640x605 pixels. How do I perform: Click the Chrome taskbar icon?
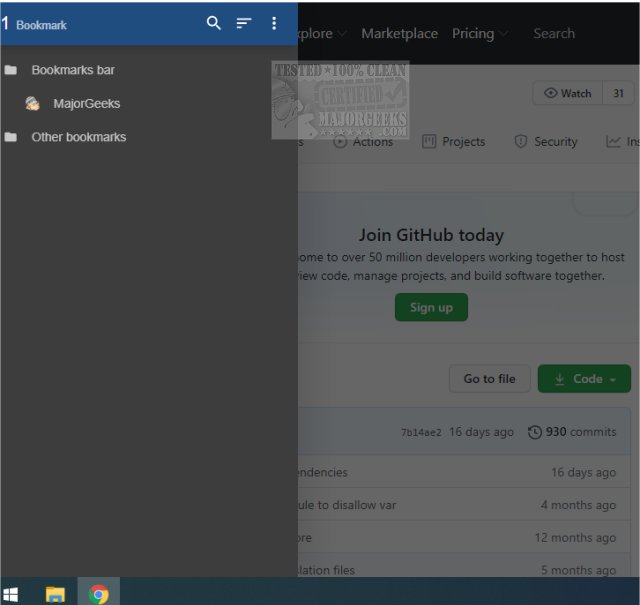(x=99, y=594)
